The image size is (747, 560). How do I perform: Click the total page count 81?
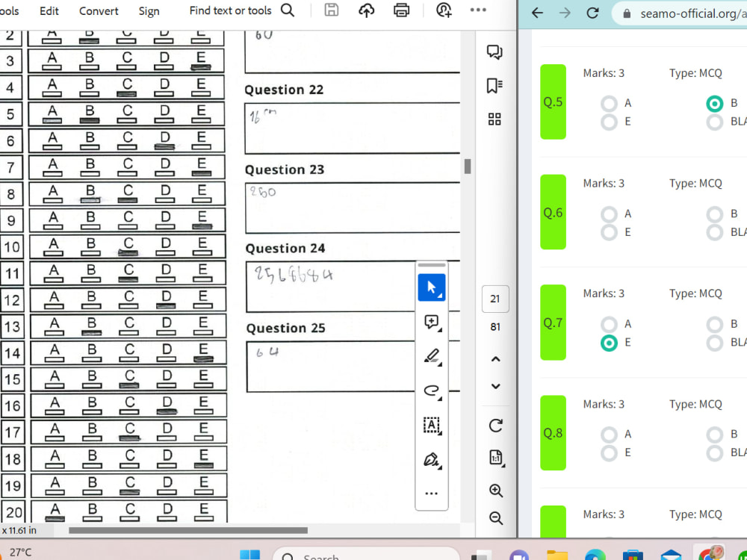[495, 327]
